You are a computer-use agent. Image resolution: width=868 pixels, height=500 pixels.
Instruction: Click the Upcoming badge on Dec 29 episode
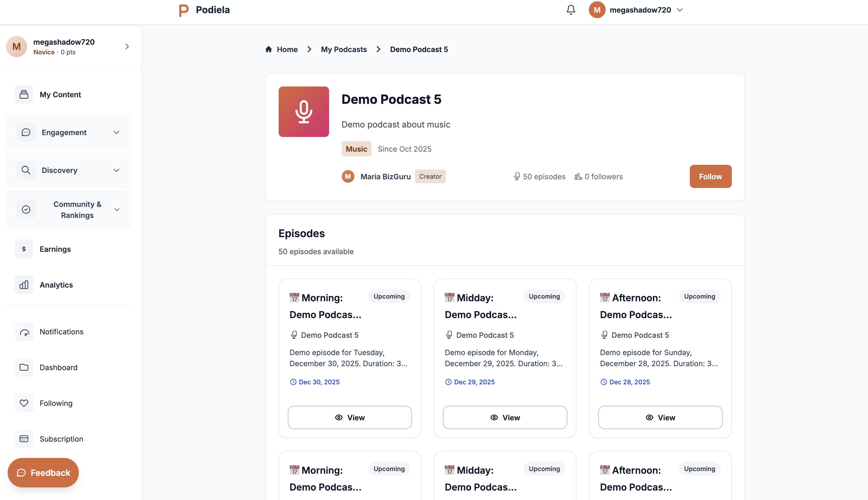tap(544, 296)
